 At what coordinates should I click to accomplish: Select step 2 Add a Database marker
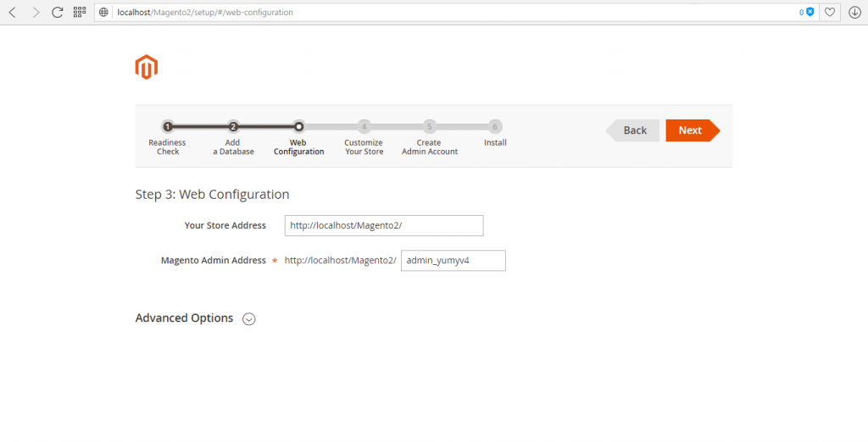point(233,127)
